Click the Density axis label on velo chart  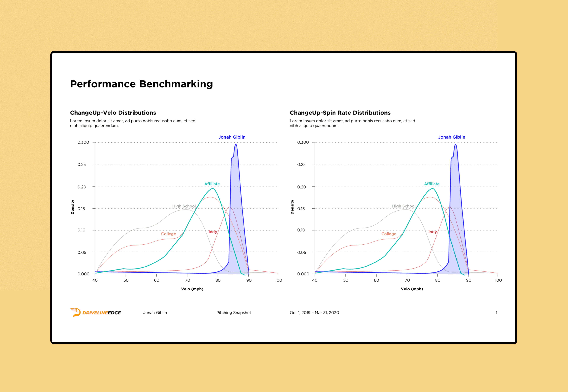(72, 207)
